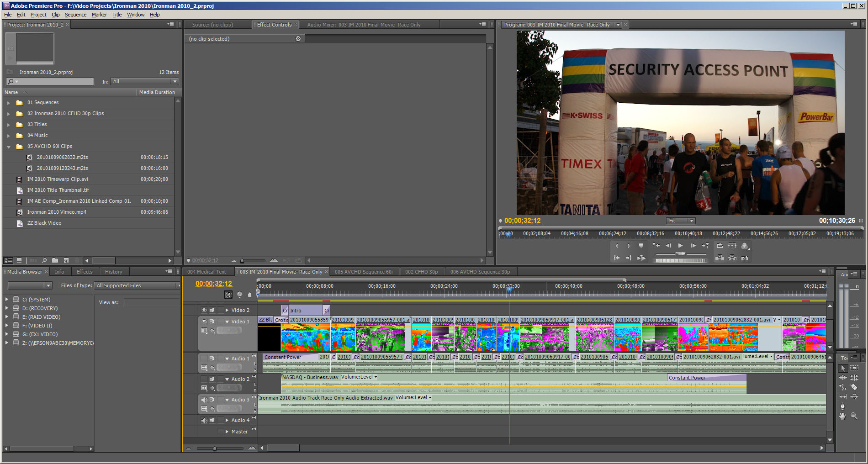Screen dimensions: 868x464
Task: Select the Rolling Edit tool
Action: click(854, 378)
